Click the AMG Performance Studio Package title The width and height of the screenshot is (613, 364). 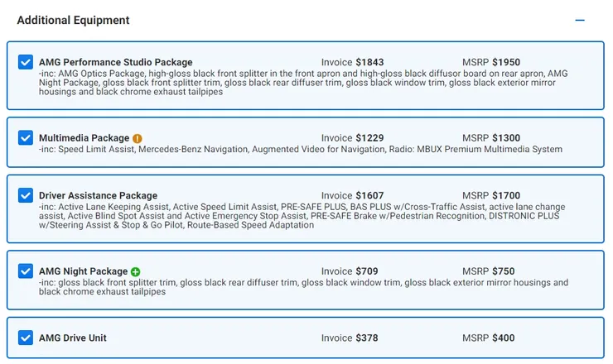115,62
